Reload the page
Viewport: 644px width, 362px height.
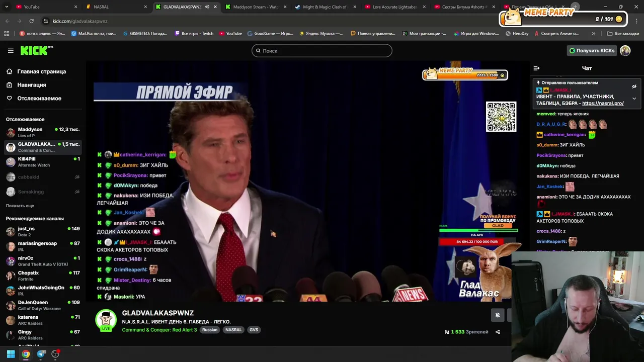(x=31, y=21)
